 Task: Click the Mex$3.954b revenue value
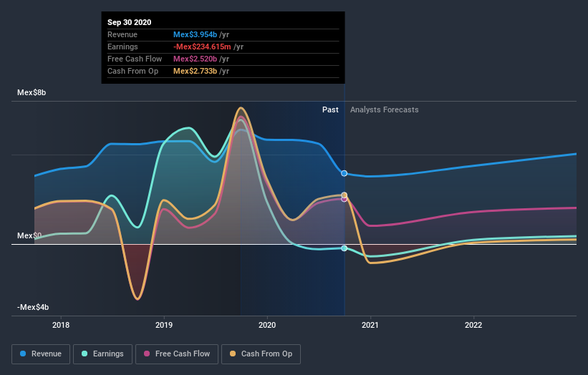coord(195,34)
